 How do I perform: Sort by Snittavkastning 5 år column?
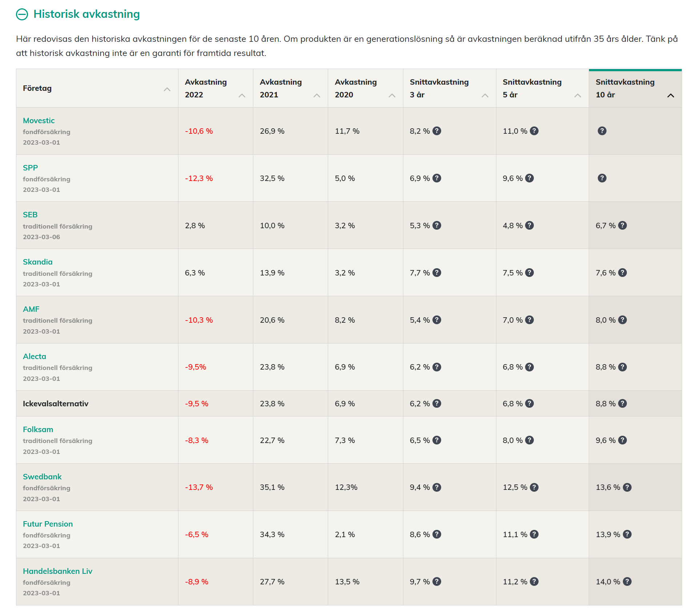[x=577, y=95]
